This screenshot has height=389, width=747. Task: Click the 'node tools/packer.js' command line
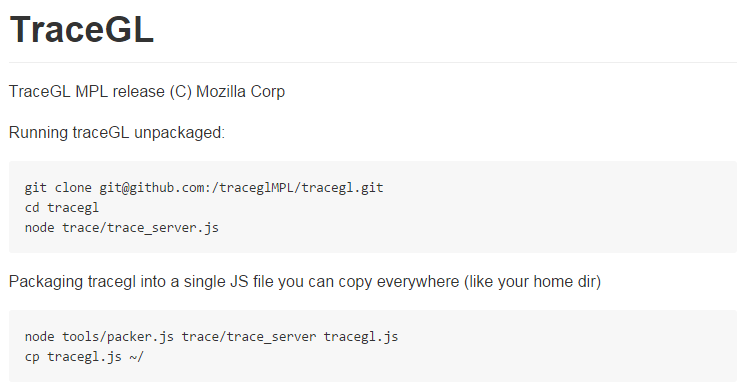212,337
